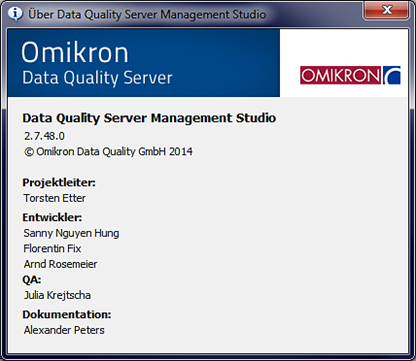Image resolution: width=416 pixels, height=361 pixels.
Task: Click the red OMIKRON logo
Action: tap(350, 75)
